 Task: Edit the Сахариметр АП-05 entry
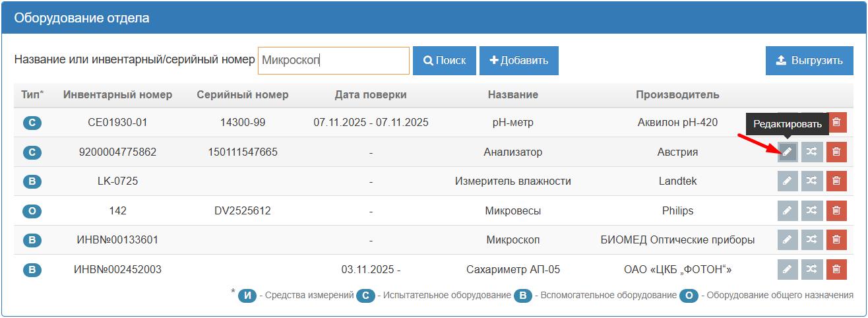(x=787, y=269)
